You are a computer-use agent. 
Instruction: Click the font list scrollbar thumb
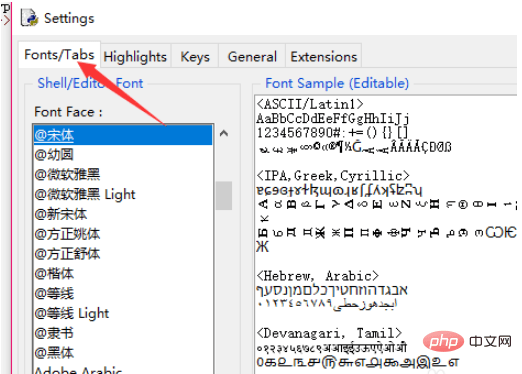coord(224,195)
